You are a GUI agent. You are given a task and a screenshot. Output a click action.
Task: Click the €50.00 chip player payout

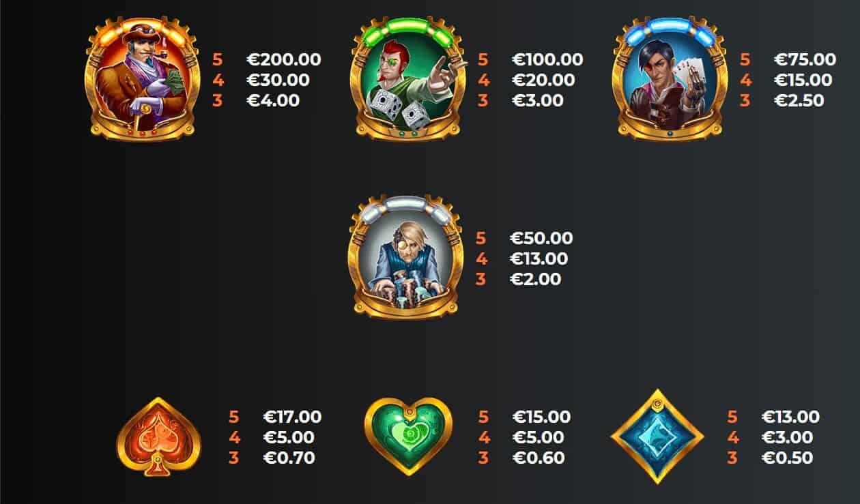pos(541,238)
